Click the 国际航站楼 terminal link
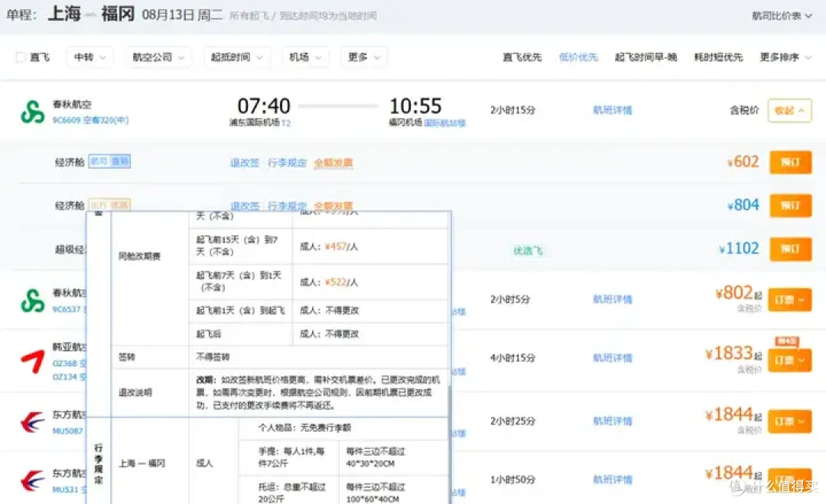Screen dimensions: 826x504 [444, 122]
